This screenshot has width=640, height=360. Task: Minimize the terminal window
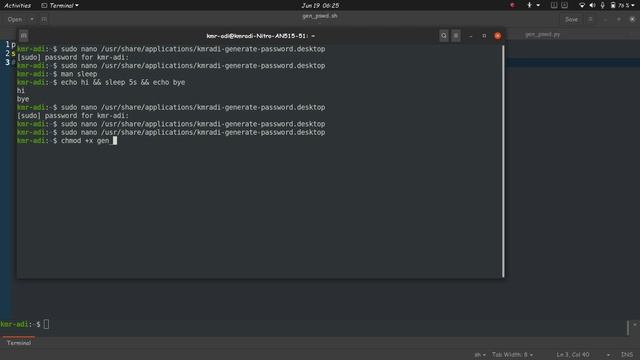tap(471, 36)
